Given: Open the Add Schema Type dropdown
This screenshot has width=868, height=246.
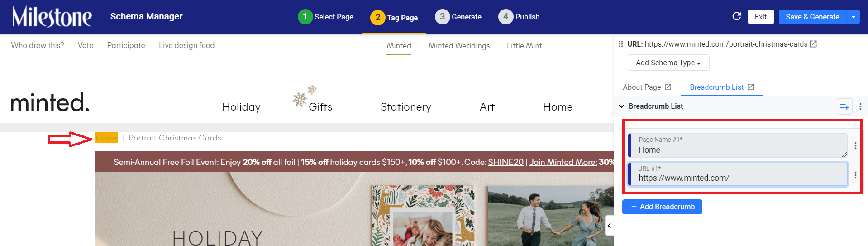Looking at the screenshot, I should coord(668,63).
